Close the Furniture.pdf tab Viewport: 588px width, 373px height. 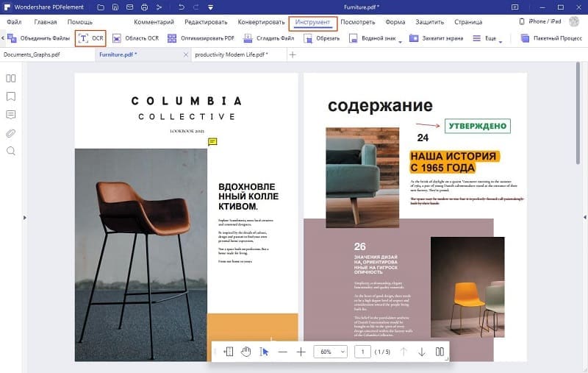(186, 54)
